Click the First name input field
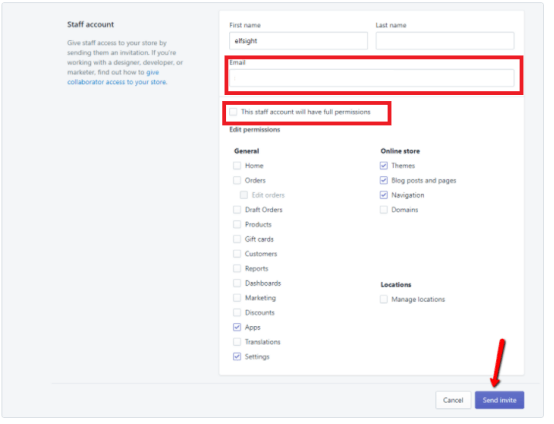 pos(298,41)
